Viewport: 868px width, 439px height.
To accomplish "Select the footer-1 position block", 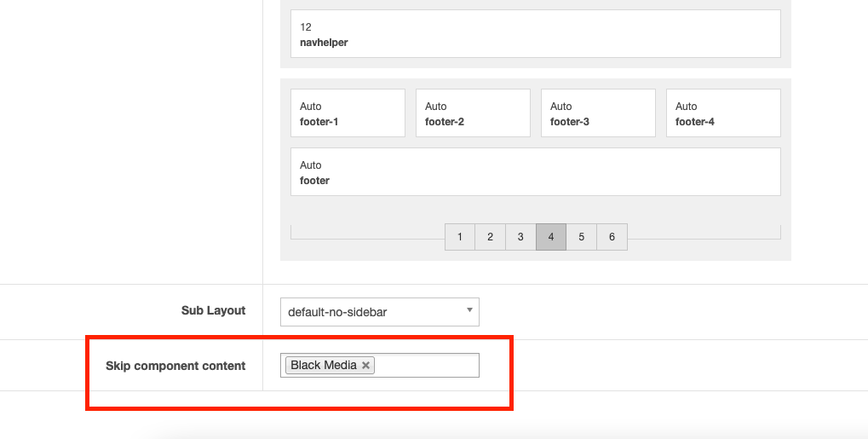I will click(348, 113).
